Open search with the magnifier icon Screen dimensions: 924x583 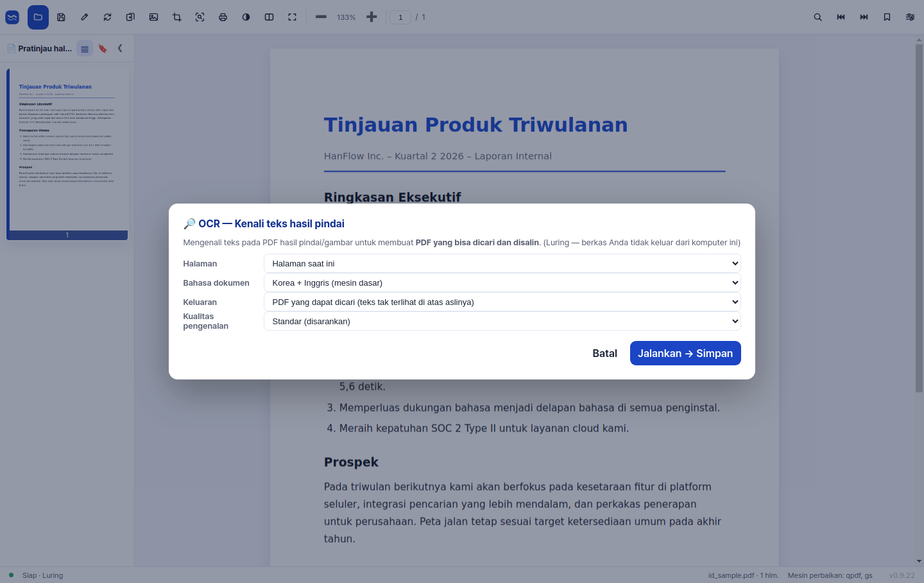[x=817, y=17]
